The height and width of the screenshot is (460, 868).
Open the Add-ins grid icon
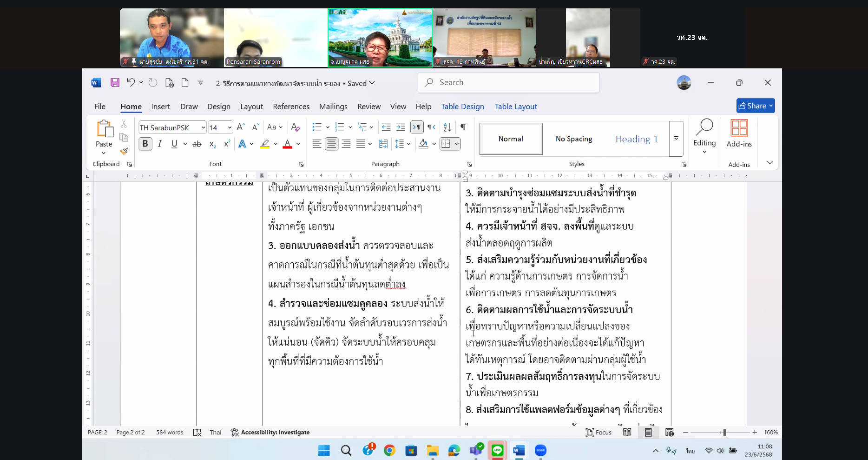(x=739, y=128)
